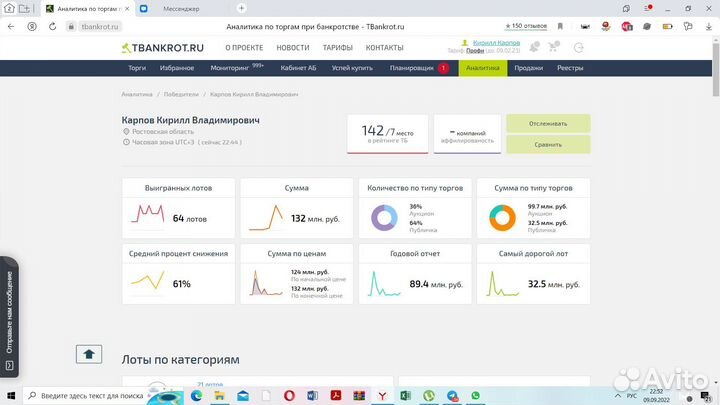
Task: Go to the Торги navigation tab
Action: pyautogui.click(x=137, y=68)
